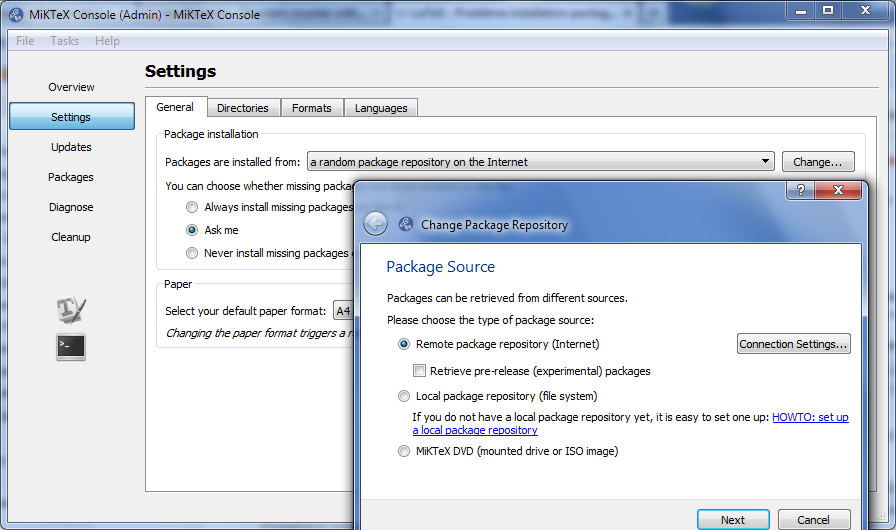Click the dialog help question mark button
Screen dimensions: 896x530
[x=801, y=190]
